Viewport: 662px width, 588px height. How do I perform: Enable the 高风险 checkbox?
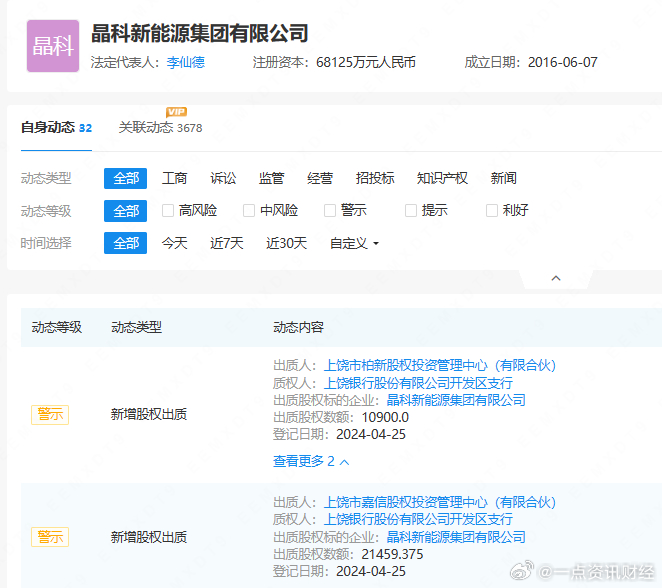pos(169,211)
